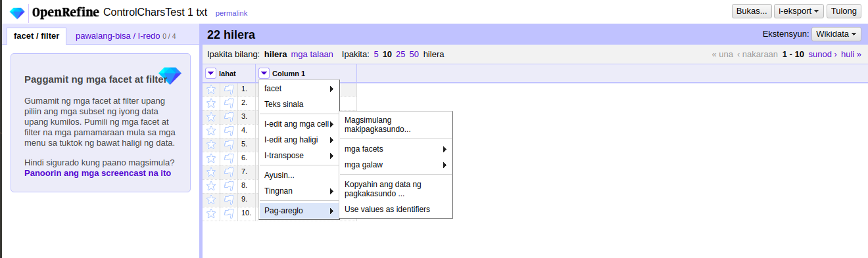Choose Teks sinala menu item
The width and height of the screenshot is (868, 258).
(x=299, y=104)
